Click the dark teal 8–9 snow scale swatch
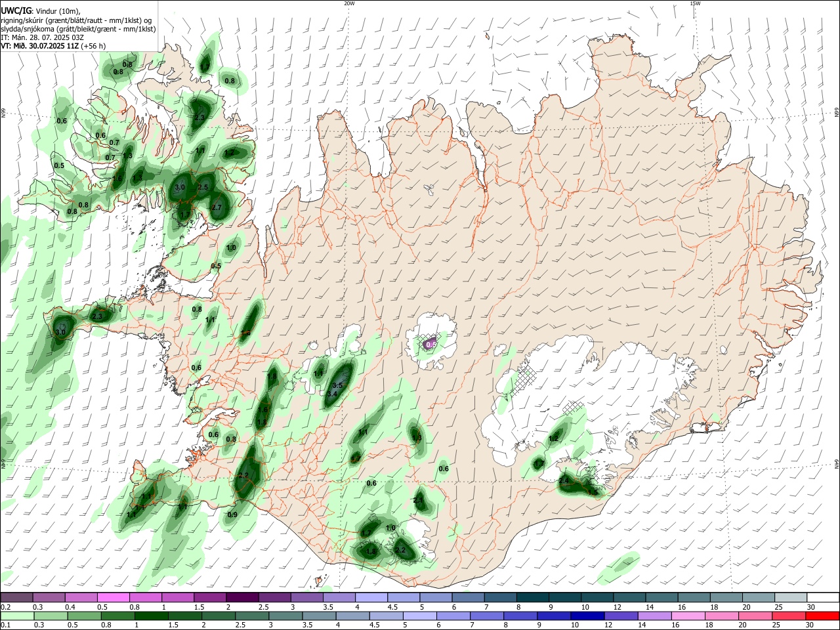The height and width of the screenshot is (630, 840). 533,597
